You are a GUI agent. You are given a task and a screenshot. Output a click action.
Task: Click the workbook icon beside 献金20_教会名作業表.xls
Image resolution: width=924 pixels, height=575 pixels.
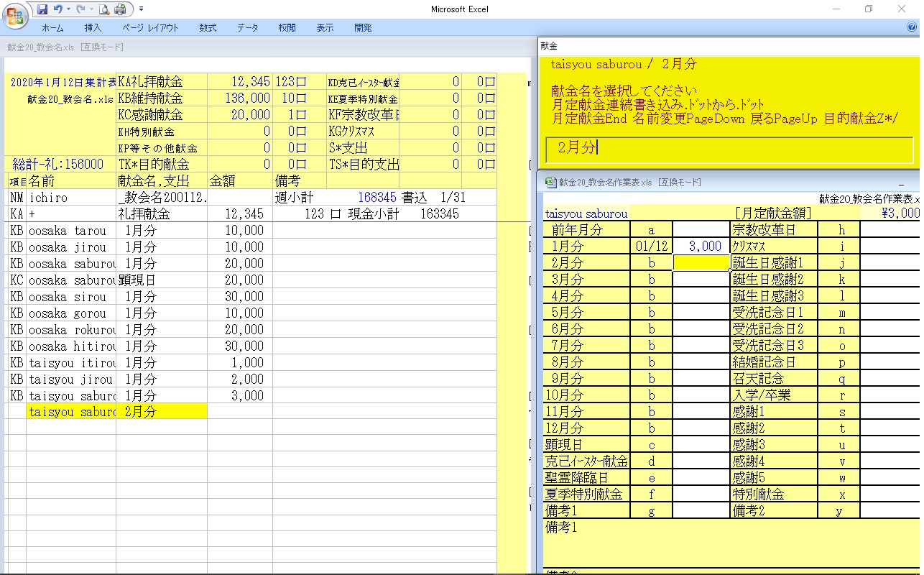point(550,183)
